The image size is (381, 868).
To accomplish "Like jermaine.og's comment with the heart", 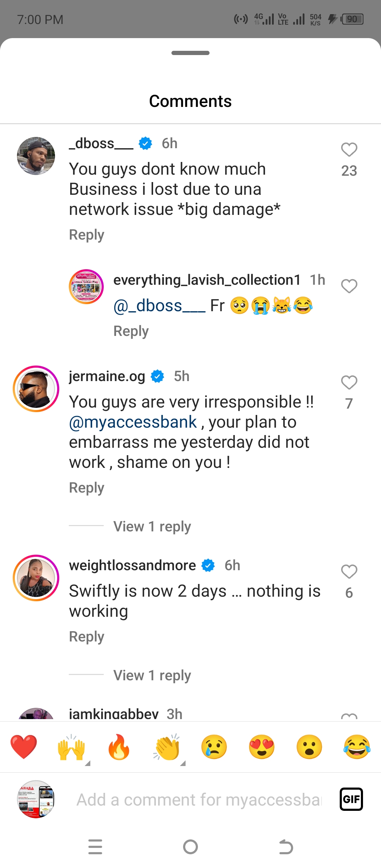I will tap(349, 382).
